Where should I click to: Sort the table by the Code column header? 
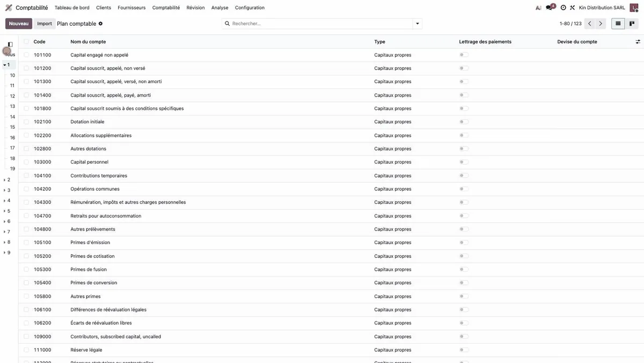coord(39,42)
